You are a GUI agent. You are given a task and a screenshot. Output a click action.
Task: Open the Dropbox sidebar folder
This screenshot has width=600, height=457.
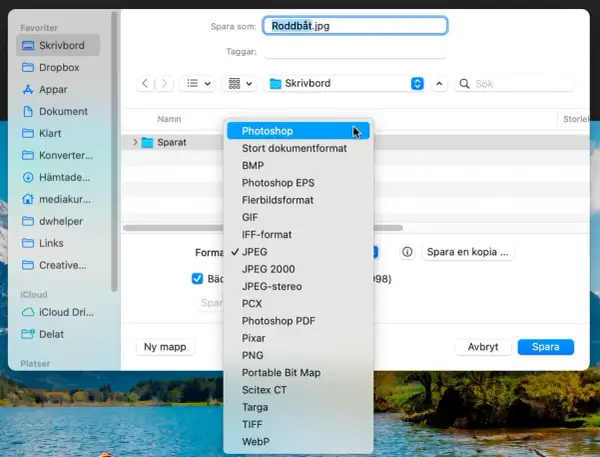pos(58,67)
